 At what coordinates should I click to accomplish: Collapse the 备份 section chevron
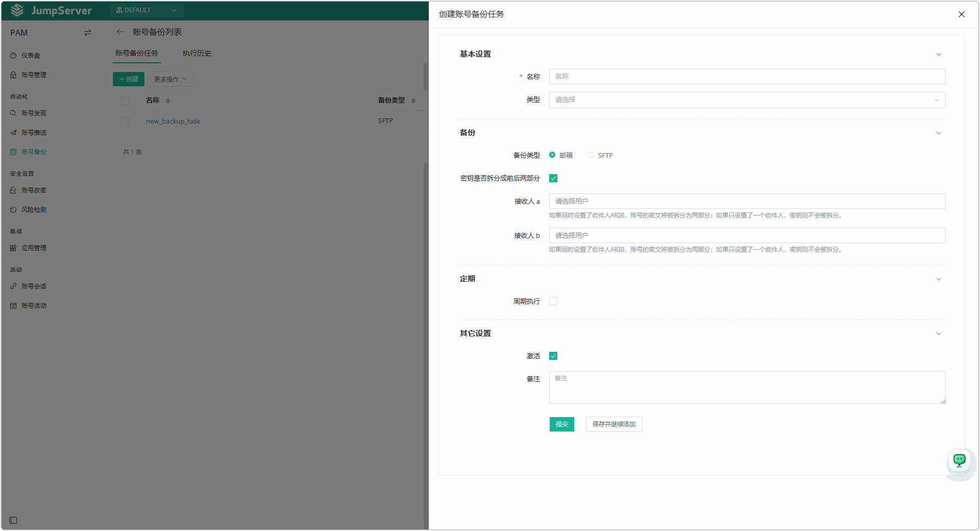[x=939, y=133]
